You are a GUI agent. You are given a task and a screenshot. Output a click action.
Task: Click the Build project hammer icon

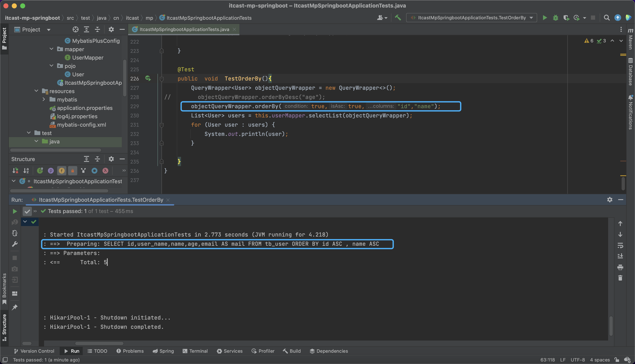398,18
